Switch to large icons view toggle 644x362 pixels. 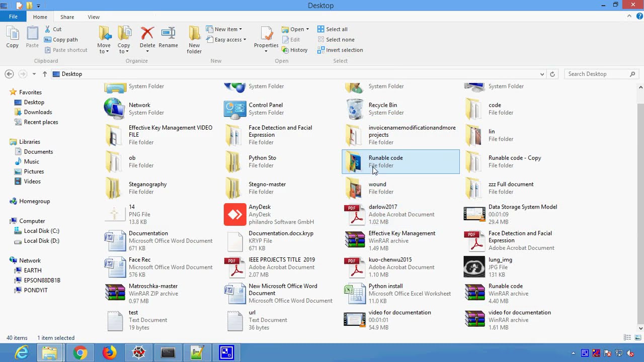tap(638, 338)
